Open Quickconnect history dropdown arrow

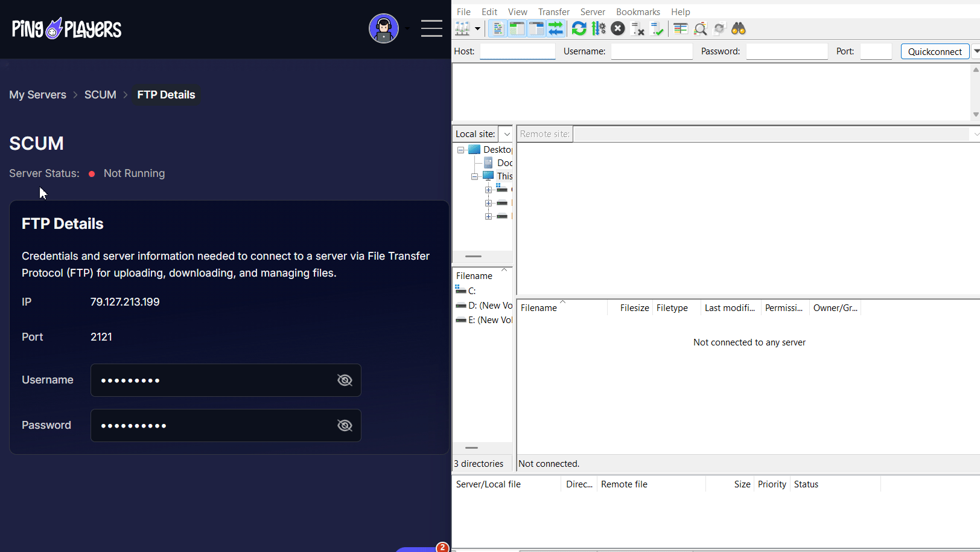pyautogui.click(x=976, y=51)
